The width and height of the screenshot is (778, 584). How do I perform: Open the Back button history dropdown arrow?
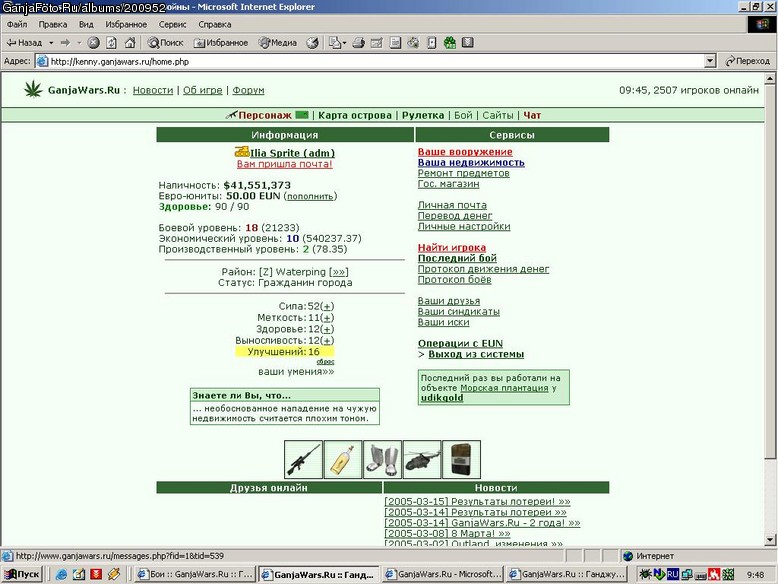(x=51, y=43)
